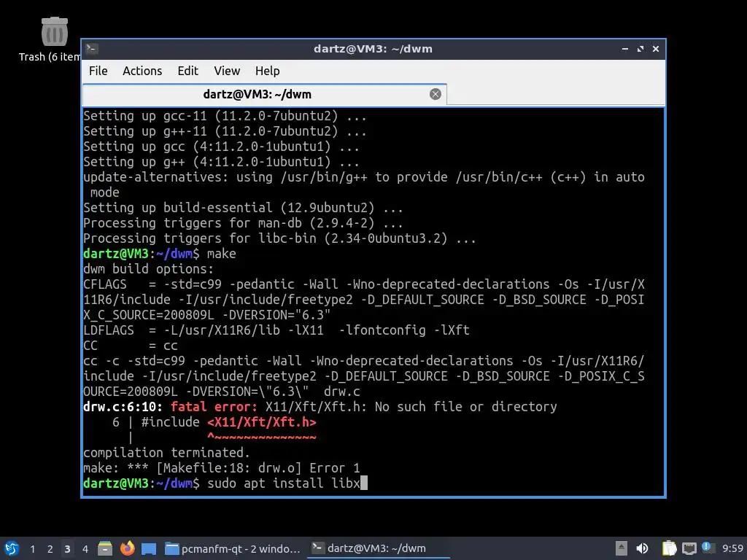The width and height of the screenshot is (747, 560).
Task: Switch to workspace 2
Action: click(50, 549)
